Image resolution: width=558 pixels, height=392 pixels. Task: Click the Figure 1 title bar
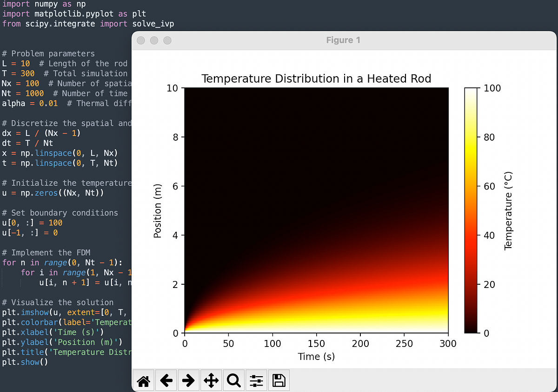(x=343, y=40)
